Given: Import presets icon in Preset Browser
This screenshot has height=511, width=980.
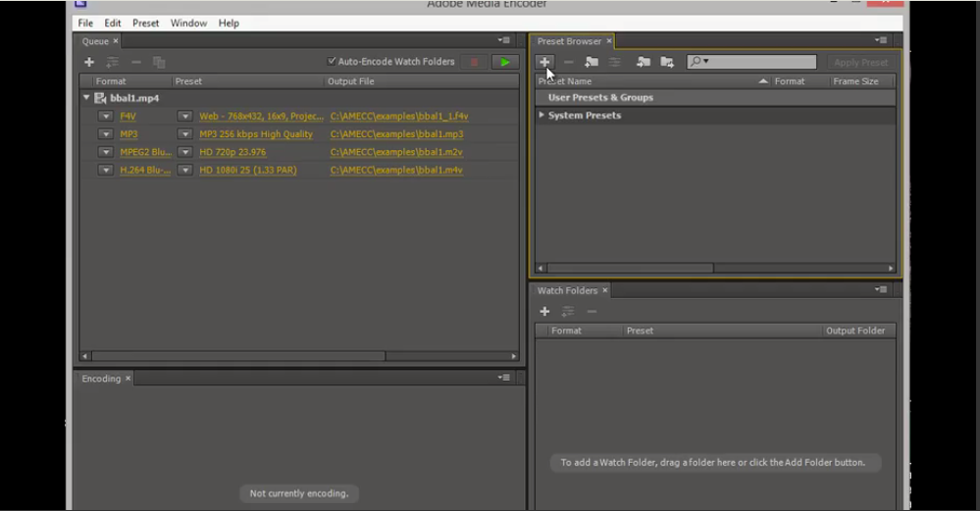Looking at the screenshot, I should [x=644, y=62].
